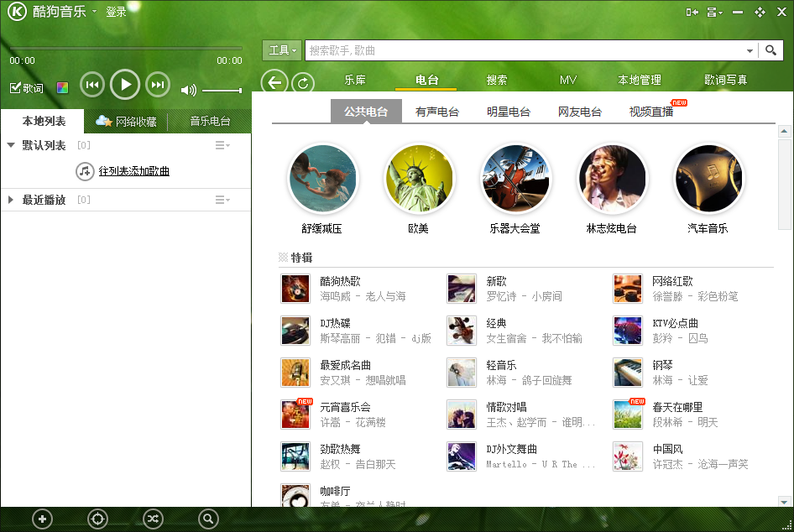Click the KuGou logo icon
Viewport: 794px width, 532px height.
click(x=17, y=11)
